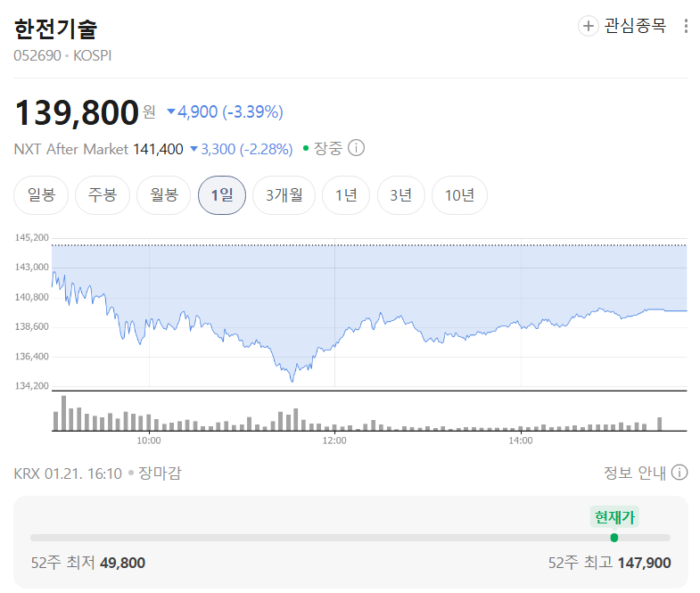Click the green 현재가 marker dot

click(x=614, y=538)
